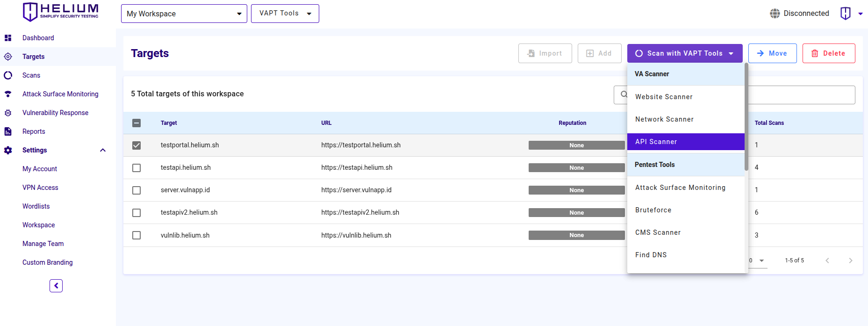
Task: Click the Attack Surface Monitoring wifi icon
Action: point(8,94)
